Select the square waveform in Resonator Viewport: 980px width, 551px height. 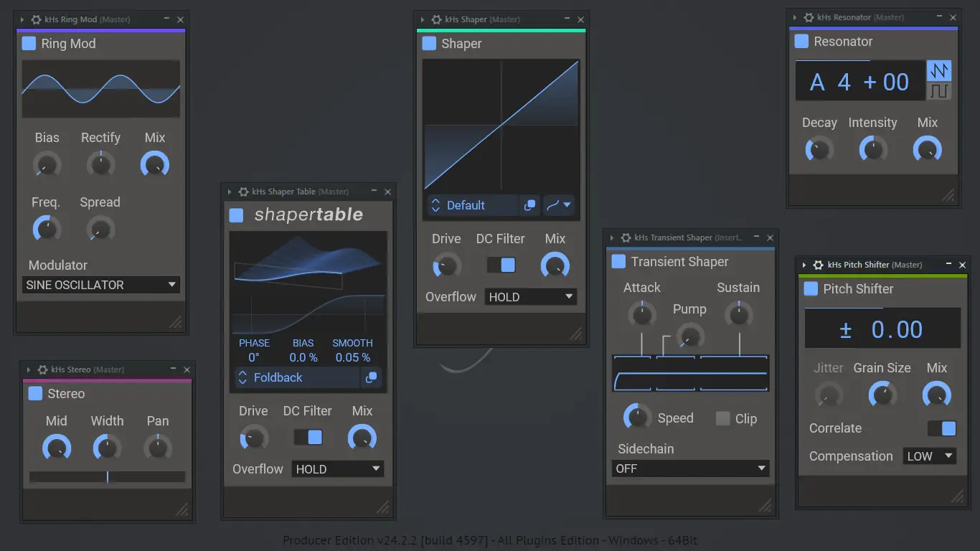click(x=939, y=91)
